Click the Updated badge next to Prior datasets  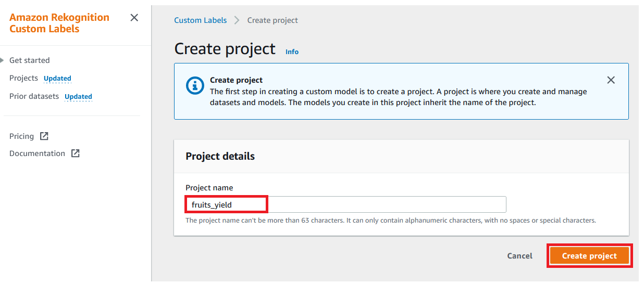78,97
